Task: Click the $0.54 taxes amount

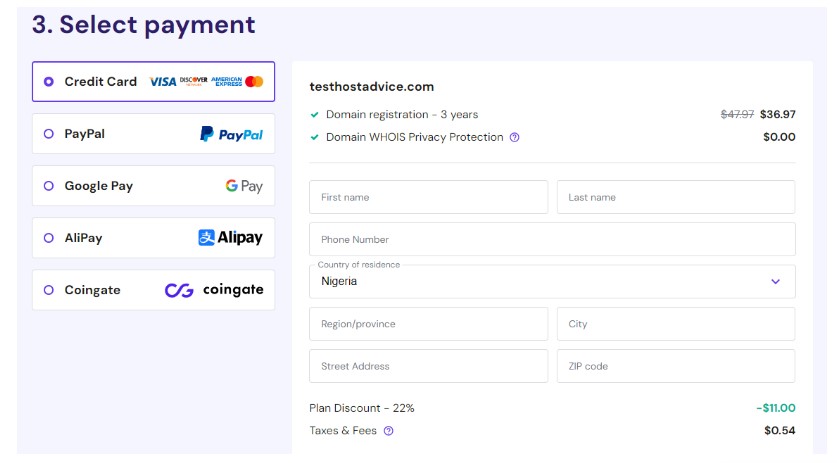Action: (780, 430)
